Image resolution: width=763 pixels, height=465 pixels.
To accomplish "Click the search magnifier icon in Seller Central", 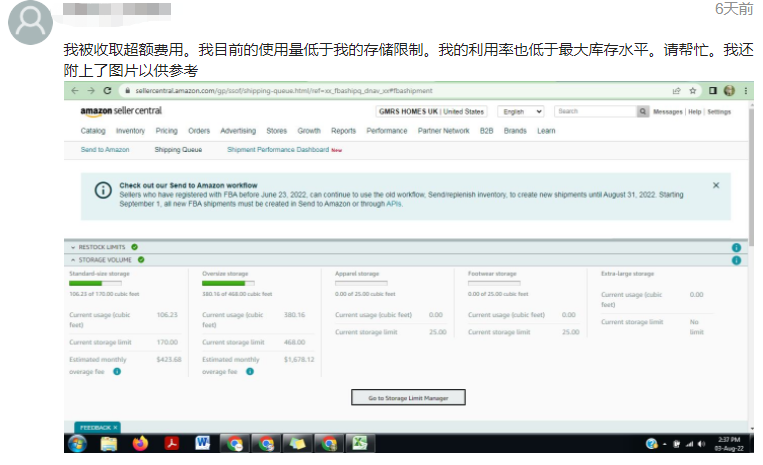I will point(642,111).
